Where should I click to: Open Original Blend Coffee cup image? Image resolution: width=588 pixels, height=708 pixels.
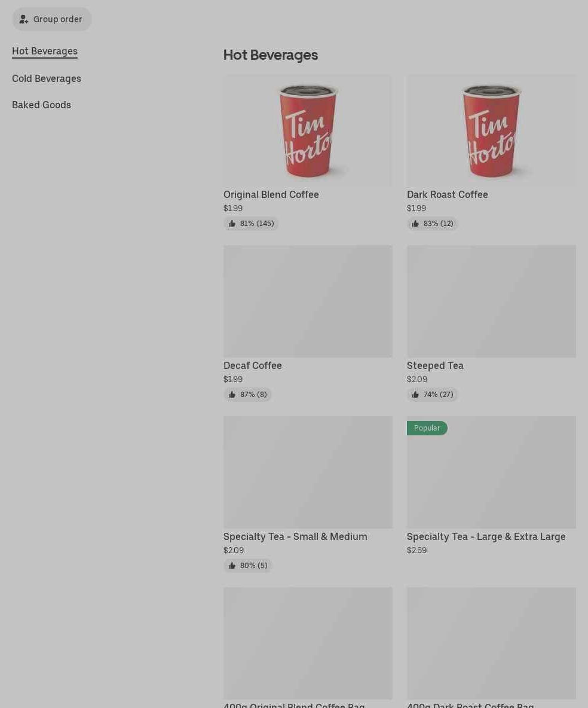308,130
